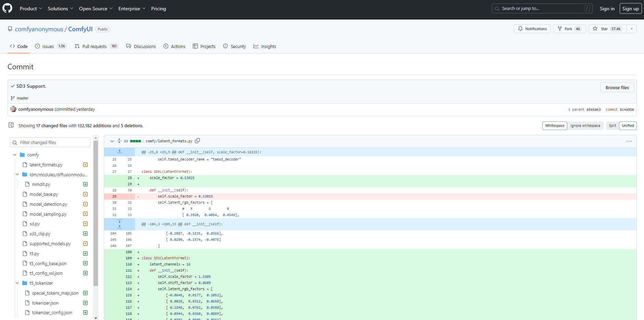Click the Sign in link
Viewport: 644px width, 320px height.
607,9
